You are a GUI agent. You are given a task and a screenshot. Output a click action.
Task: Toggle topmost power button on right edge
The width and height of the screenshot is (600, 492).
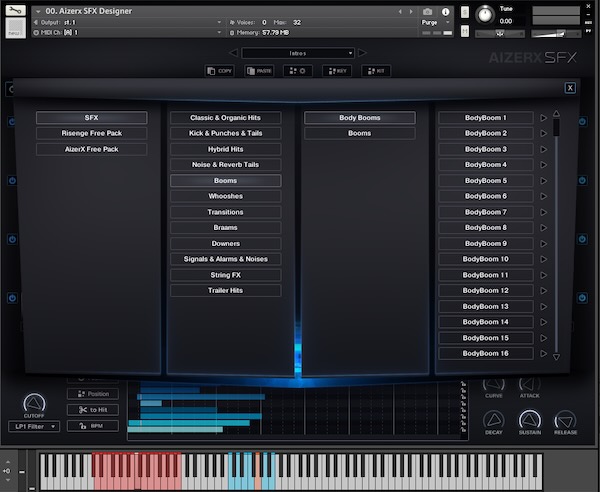[582, 122]
